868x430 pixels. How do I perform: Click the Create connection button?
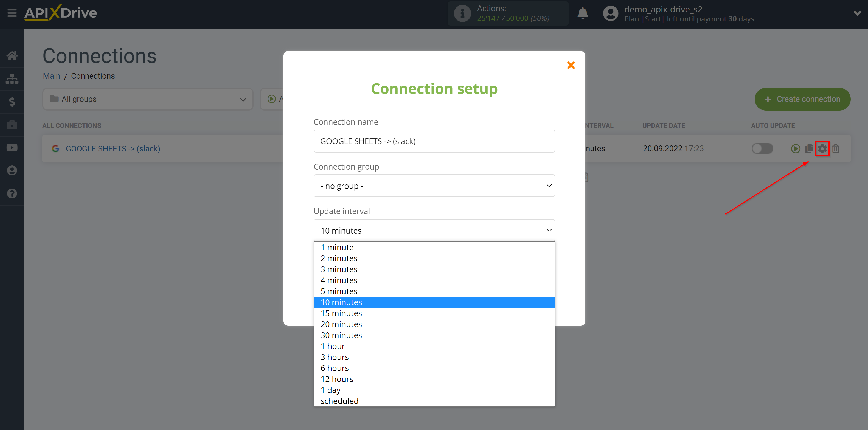(x=803, y=99)
